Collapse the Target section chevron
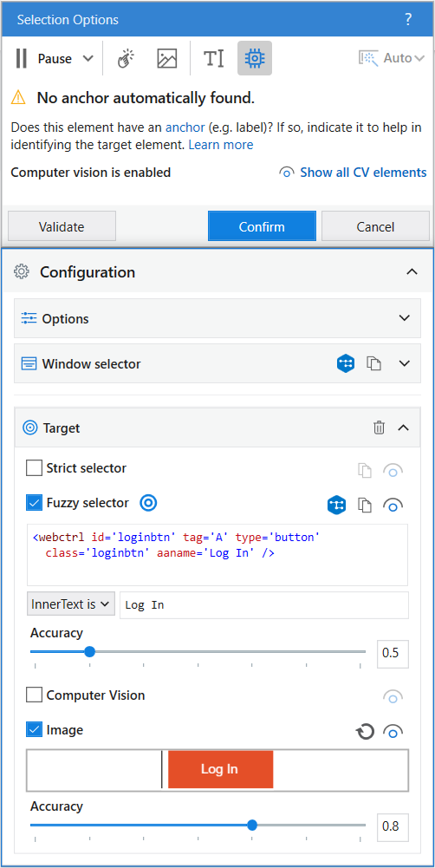Viewport: 435px width, 868px height. pos(404,427)
